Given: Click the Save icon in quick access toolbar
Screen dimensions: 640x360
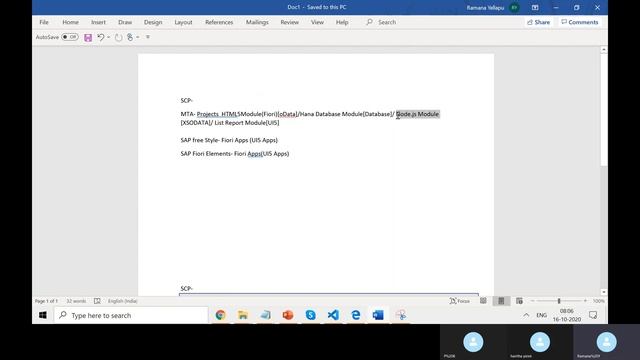Looking at the screenshot, I should [88, 38].
